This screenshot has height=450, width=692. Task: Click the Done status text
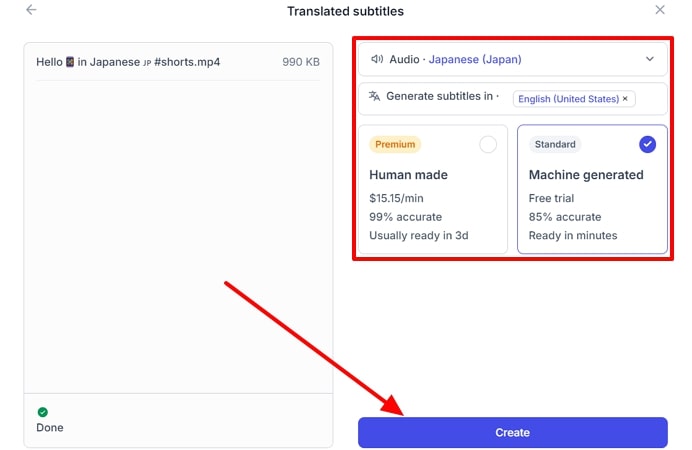click(x=50, y=428)
